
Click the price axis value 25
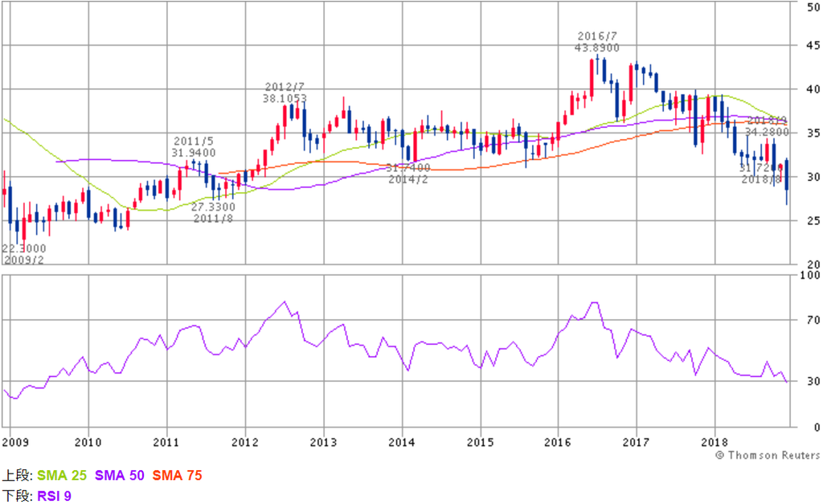(x=813, y=221)
